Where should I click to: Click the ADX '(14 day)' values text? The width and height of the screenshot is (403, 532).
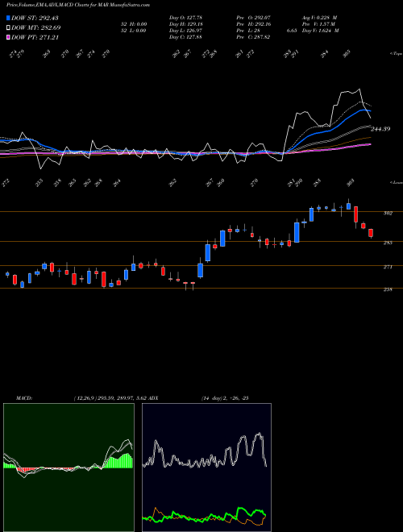coord(225,397)
